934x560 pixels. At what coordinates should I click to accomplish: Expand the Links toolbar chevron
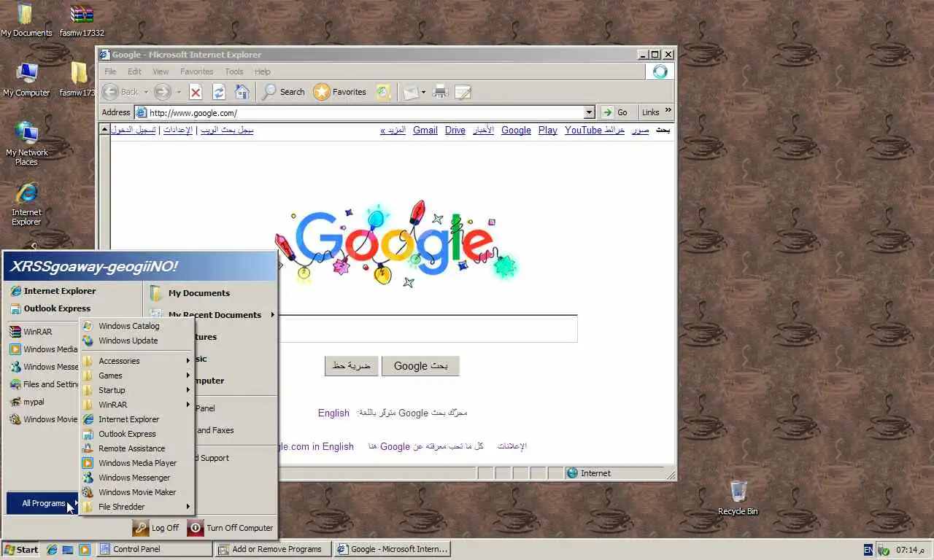coord(668,111)
